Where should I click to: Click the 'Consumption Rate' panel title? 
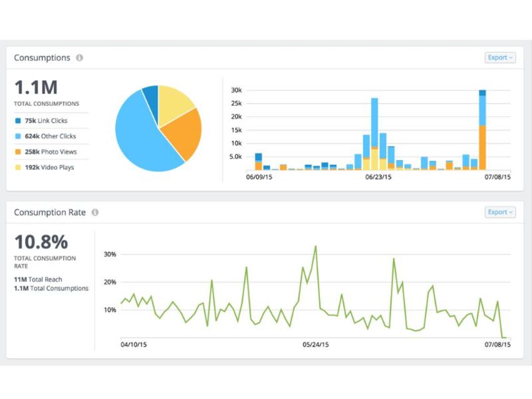click(50, 212)
